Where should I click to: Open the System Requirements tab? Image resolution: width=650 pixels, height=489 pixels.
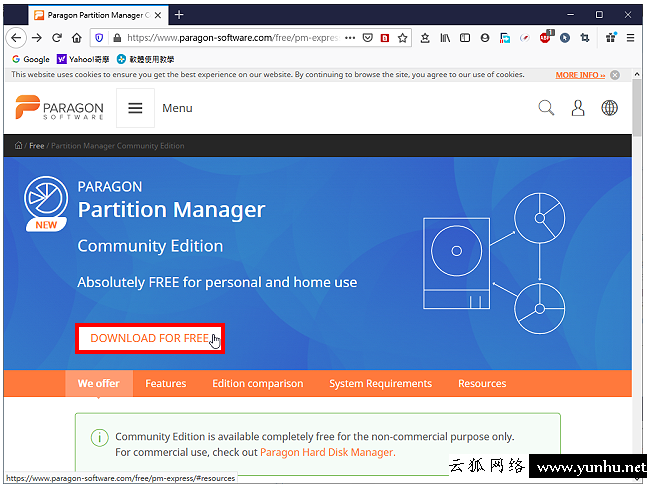click(x=381, y=383)
